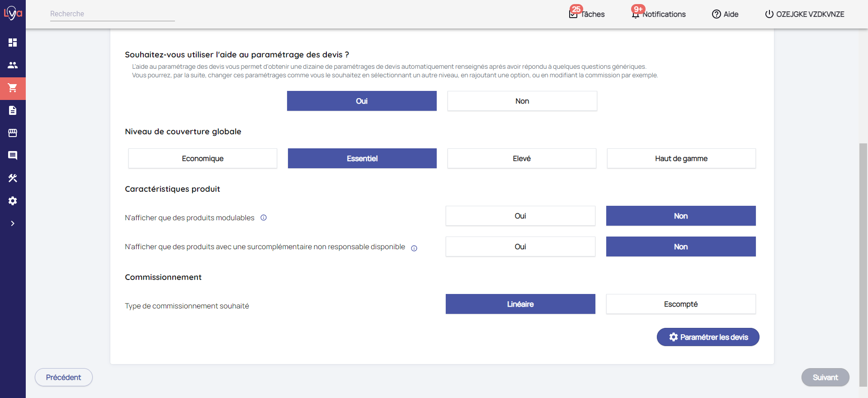Open the settings gear icon in sidebar
868x398 pixels.
click(x=13, y=201)
